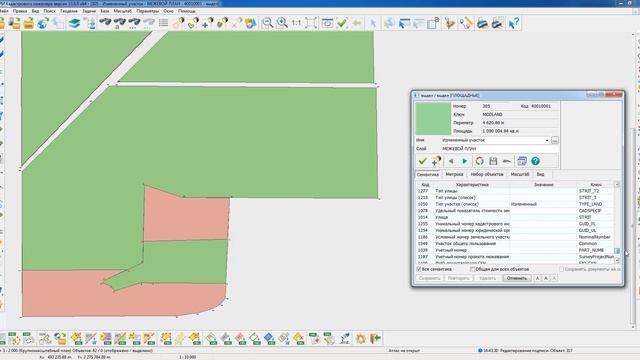Screen dimensions: 640x360
Task: Click the gear icon in bottom toolbar
Action: [x=360, y=338]
